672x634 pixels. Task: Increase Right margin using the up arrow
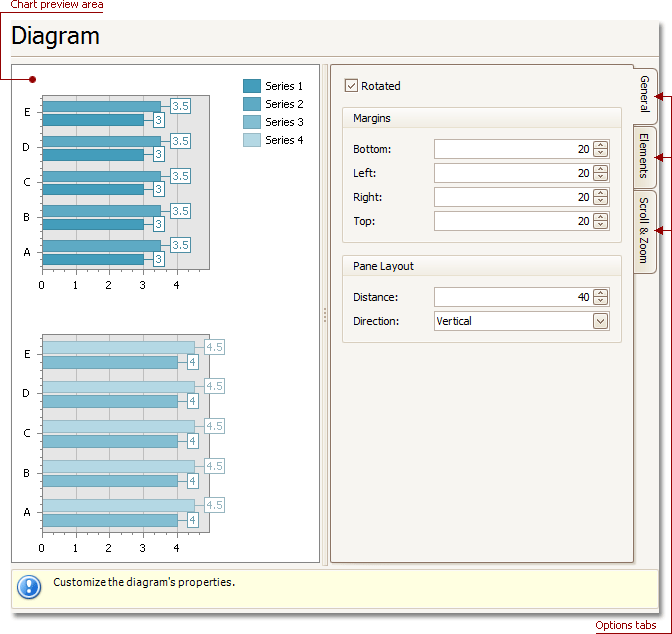click(x=600, y=193)
